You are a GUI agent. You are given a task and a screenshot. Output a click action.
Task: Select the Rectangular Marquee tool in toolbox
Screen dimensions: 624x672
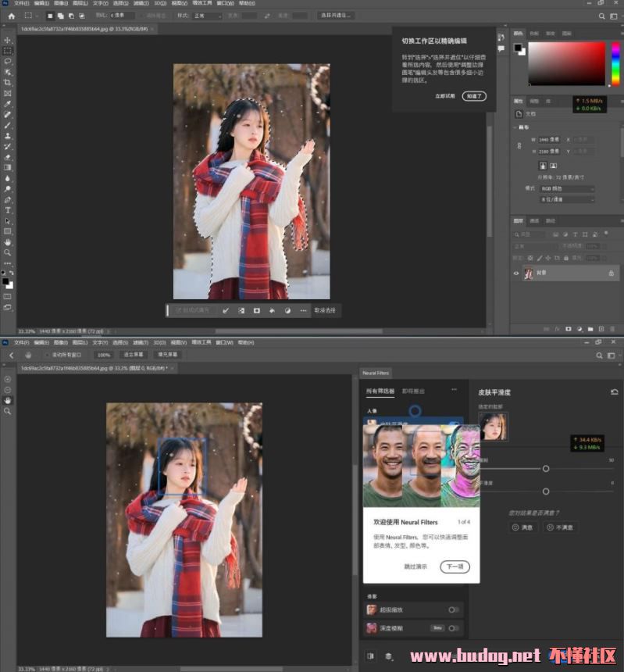(x=8, y=51)
